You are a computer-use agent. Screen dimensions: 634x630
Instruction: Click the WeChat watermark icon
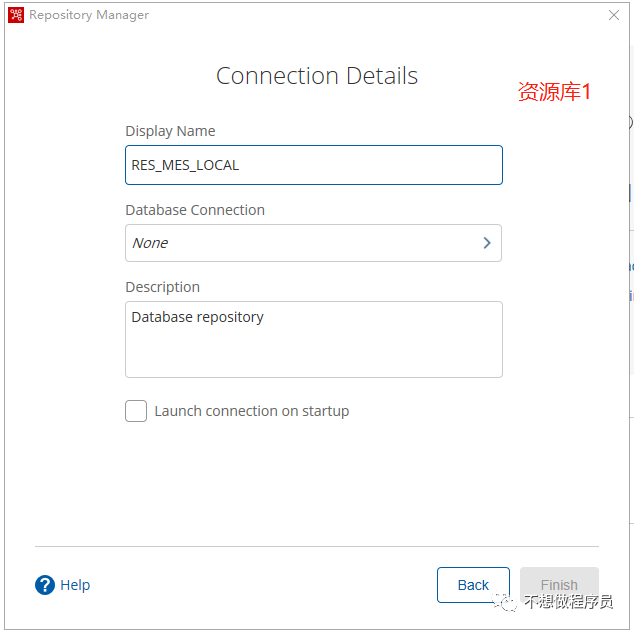(509, 602)
